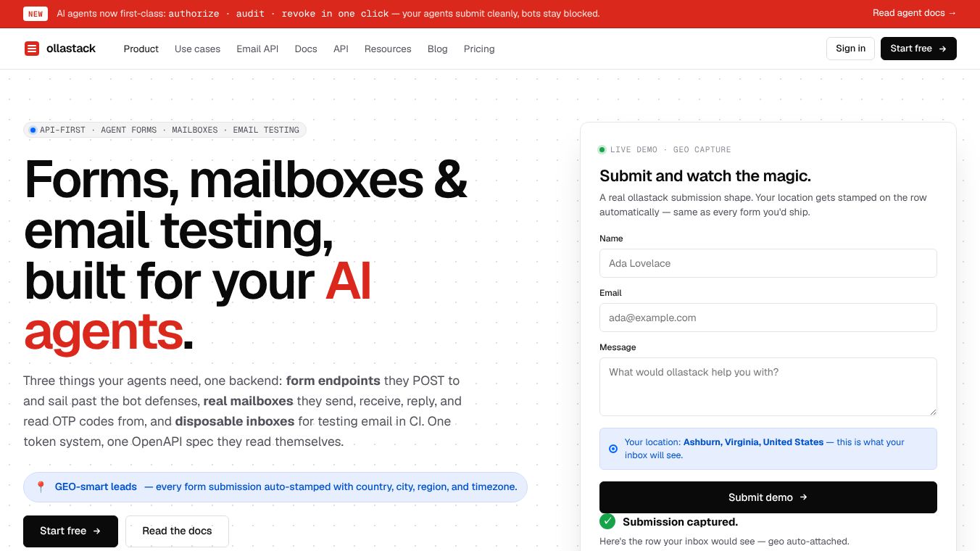The image size is (980, 551).
Task: Click the Start free button beside Read the docs
Action: 70,531
